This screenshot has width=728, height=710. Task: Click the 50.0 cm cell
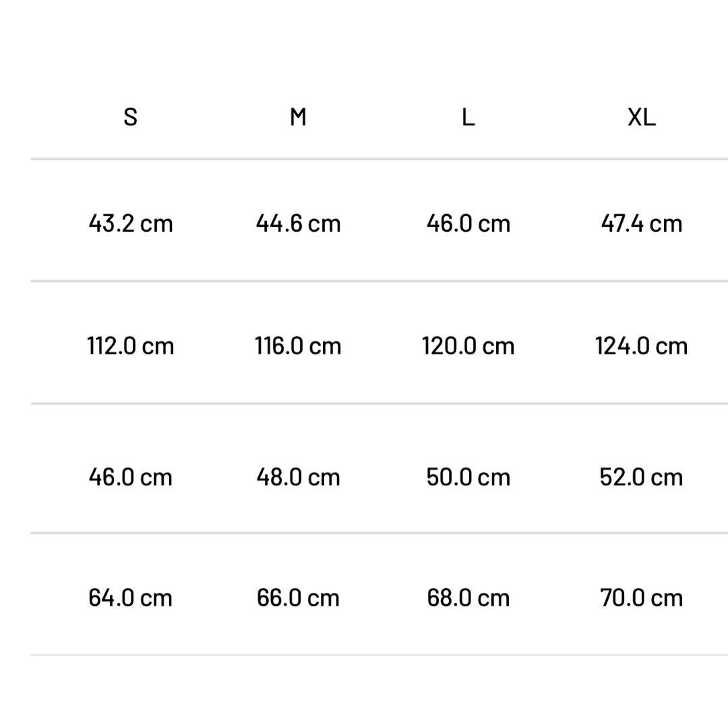point(468,477)
